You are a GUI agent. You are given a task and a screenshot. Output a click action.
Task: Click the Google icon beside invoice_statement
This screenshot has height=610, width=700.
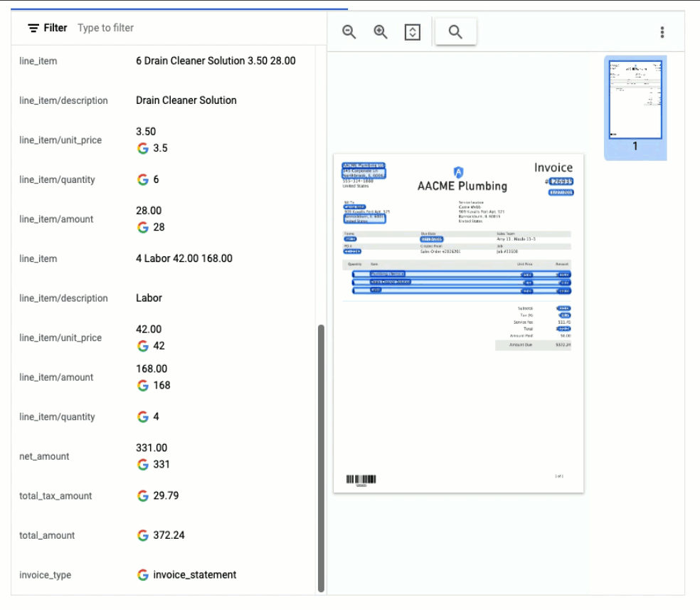(x=143, y=574)
